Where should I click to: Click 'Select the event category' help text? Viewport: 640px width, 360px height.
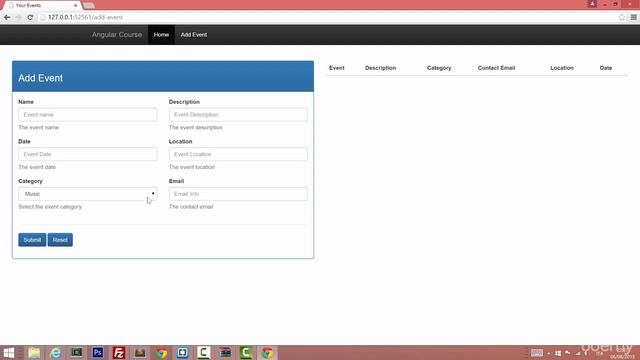pyautogui.click(x=50, y=207)
